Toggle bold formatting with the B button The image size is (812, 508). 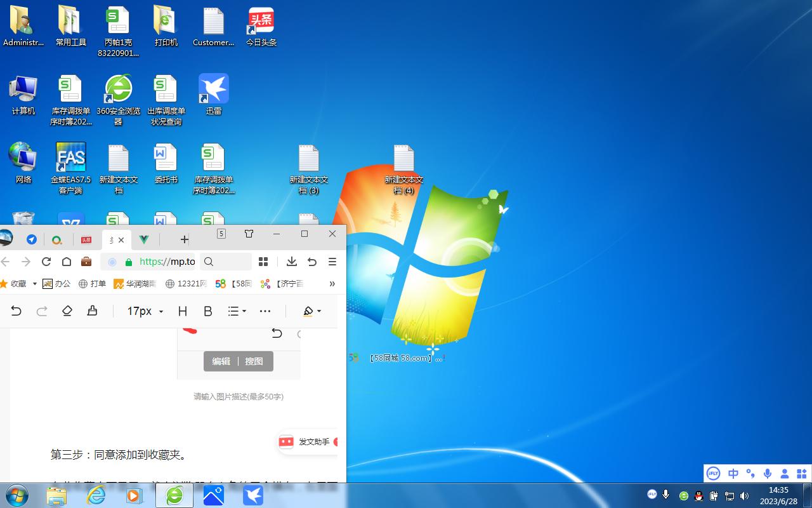pos(207,311)
